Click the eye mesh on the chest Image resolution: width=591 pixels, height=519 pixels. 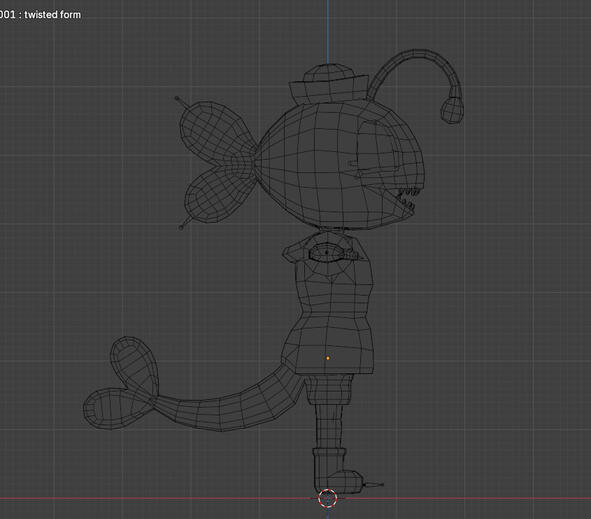coord(327,253)
